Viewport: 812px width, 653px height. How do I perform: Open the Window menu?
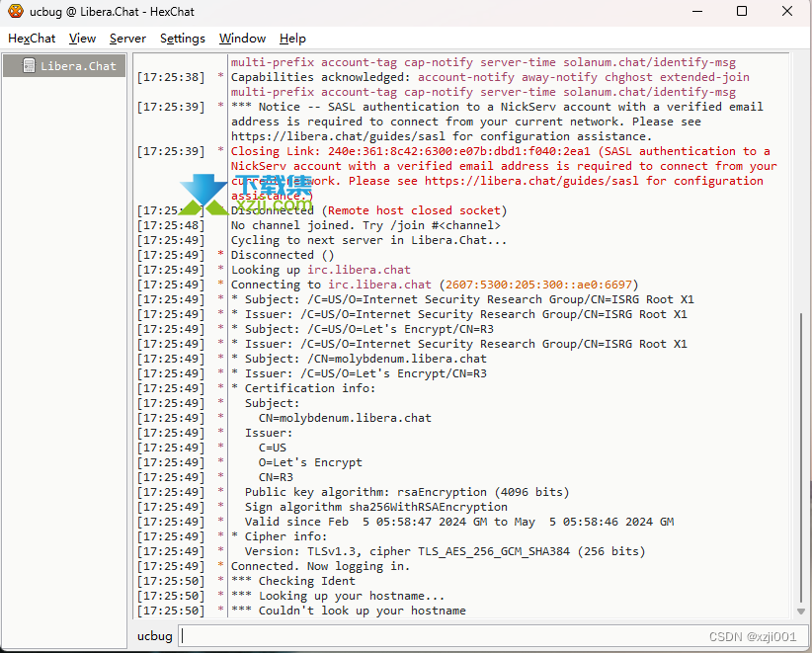point(242,39)
